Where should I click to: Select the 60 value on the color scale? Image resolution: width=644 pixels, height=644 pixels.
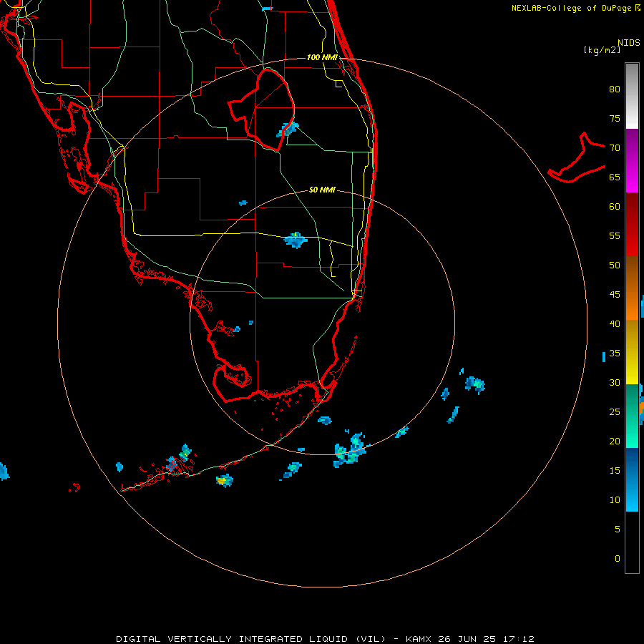pyautogui.click(x=615, y=207)
